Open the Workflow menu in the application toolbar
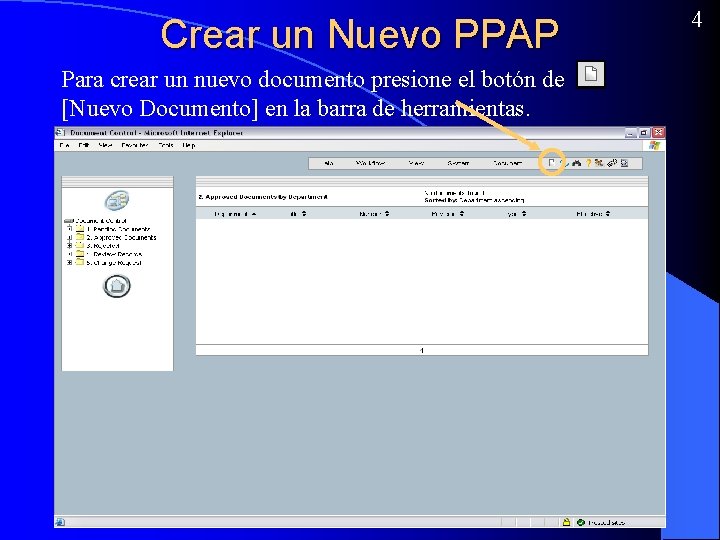The width and height of the screenshot is (720, 540). [x=370, y=163]
